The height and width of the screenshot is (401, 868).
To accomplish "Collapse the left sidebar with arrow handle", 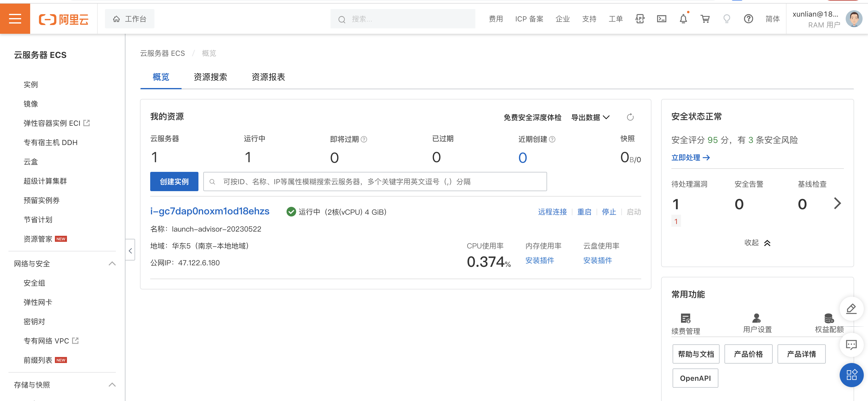I will tap(130, 250).
